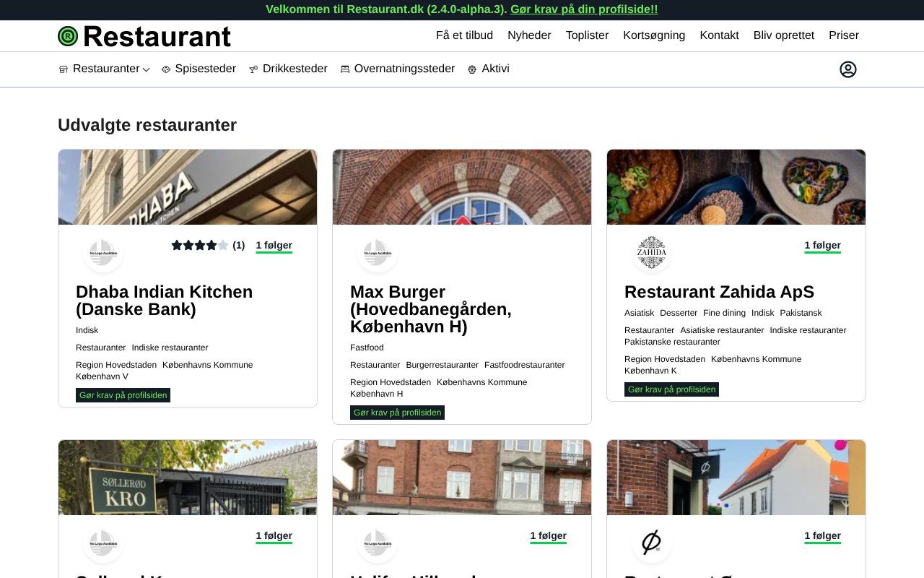
Task: Click 'Pakistansk' tag on Zahida card
Action: [x=801, y=313]
